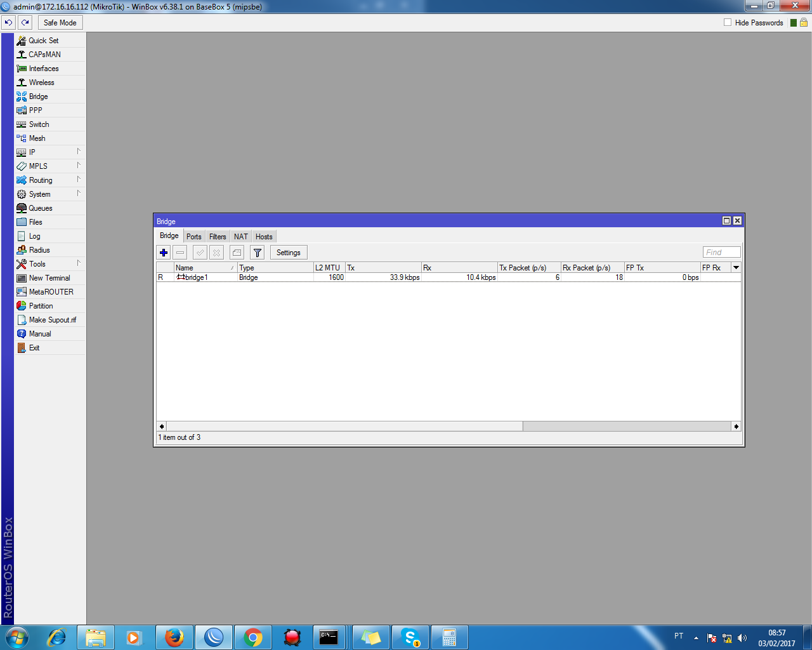This screenshot has width=812, height=650.
Task: Open the Manual help entry
Action: point(50,333)
